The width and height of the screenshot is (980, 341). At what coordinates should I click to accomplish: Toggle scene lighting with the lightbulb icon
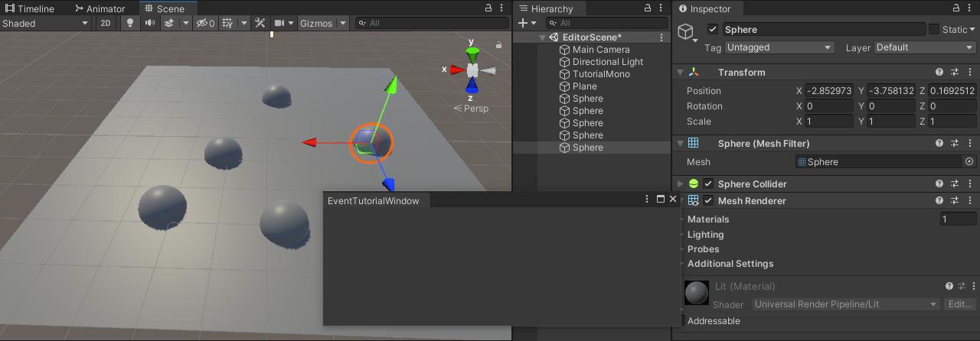pos(130,23)
